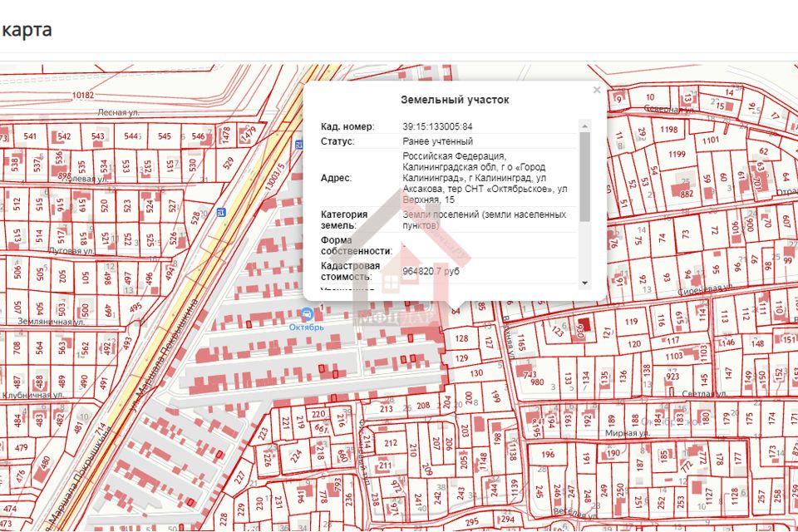Select land parcel 1199 on the map

tap(677, 154)
